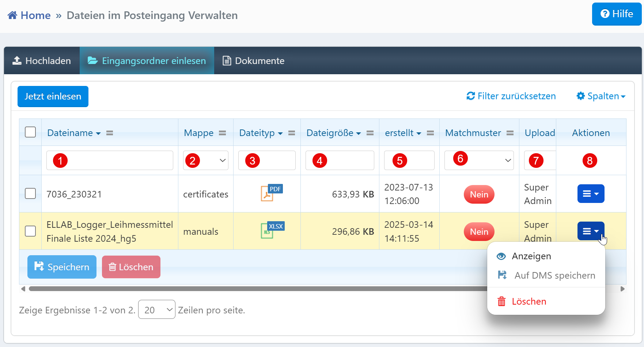Click the drag handle icon beside Dateiname
Image resolution: width=644 pixels, height=347 pixels.
click(x=110, y=133)
